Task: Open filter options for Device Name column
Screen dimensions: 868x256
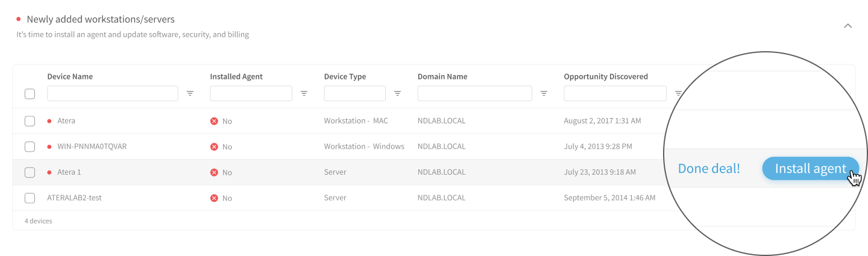Action: click(190, 93)
